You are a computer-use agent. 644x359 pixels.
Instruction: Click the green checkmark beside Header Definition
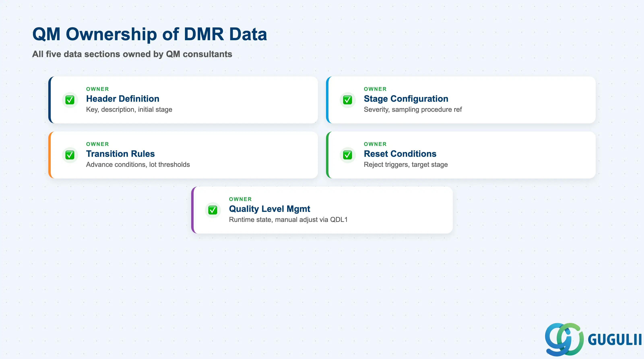tap(70, 100)
